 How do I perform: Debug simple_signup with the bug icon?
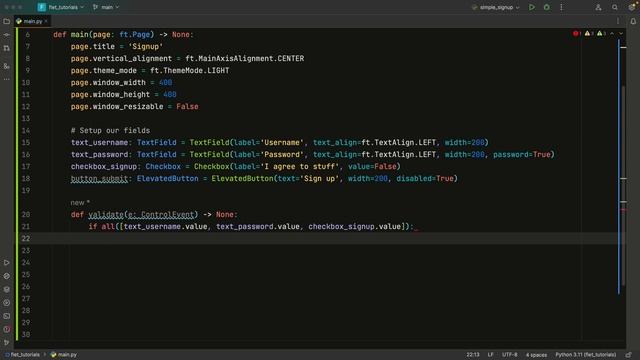tap(547, 7)
